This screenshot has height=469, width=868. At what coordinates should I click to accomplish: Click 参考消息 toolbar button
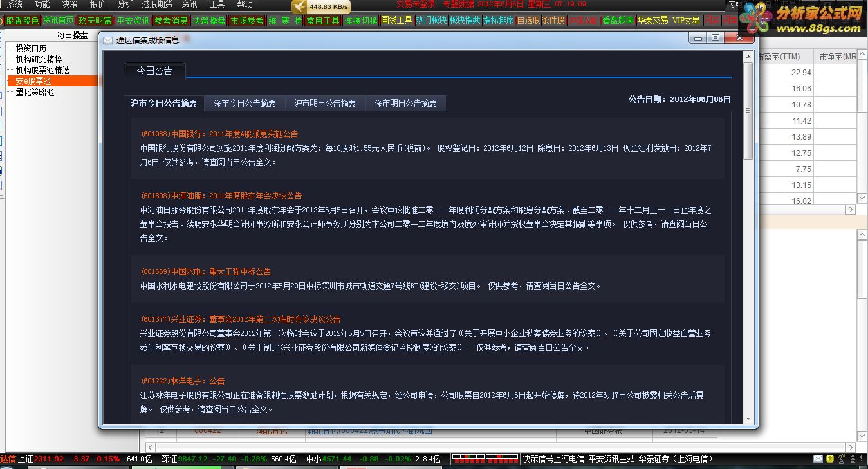(x=171, y=21)
